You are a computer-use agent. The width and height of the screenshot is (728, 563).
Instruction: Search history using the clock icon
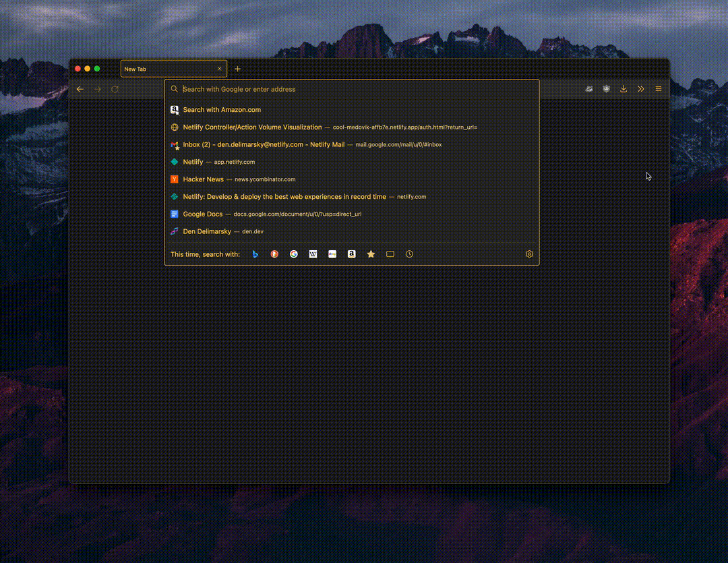tap(409, 254)
